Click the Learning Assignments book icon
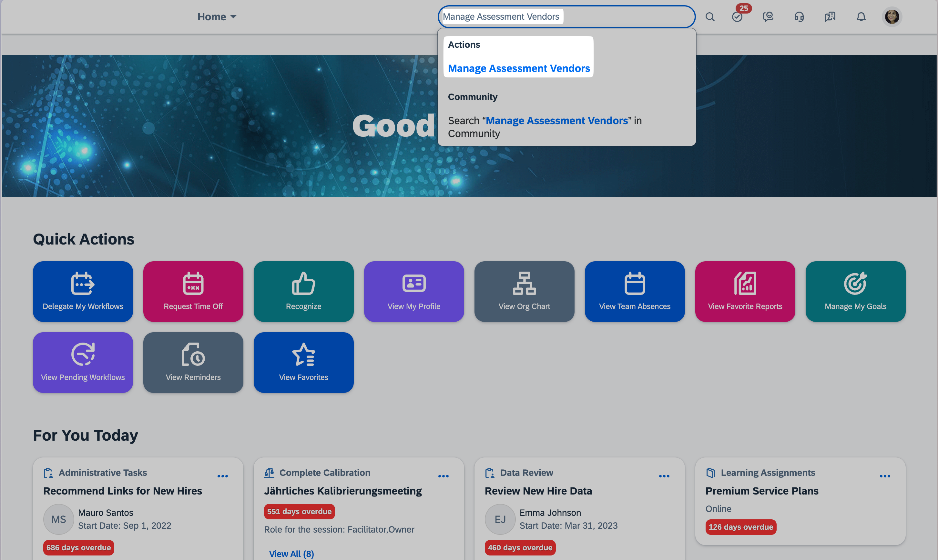Viewport: 938px width, 560px height. (711, 473)
